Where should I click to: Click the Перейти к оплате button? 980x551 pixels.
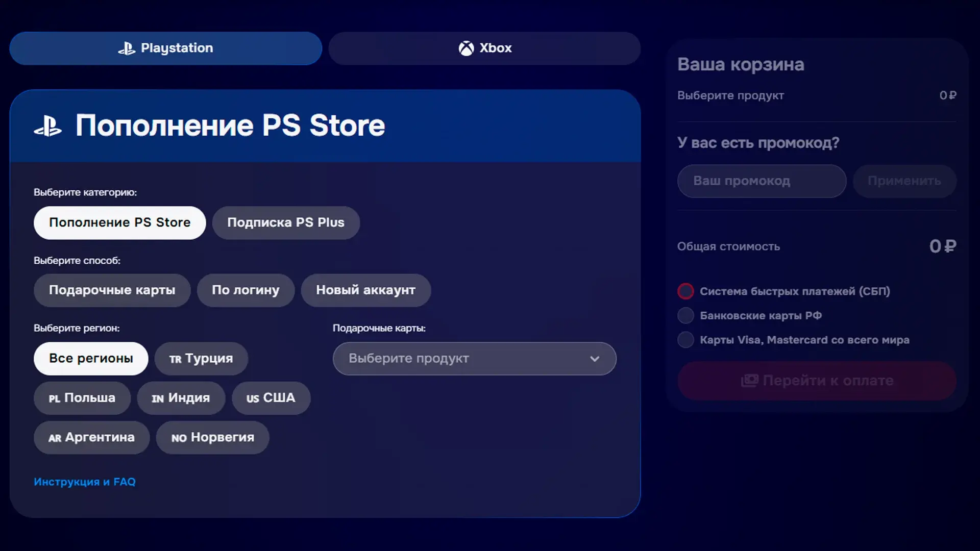[817, 381]
